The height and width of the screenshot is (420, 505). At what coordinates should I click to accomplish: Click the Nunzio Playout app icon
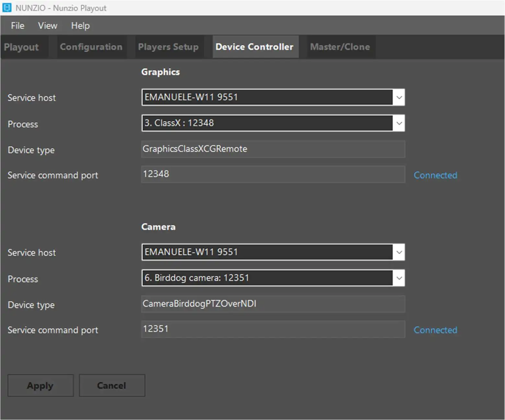[x=7, y=8]
